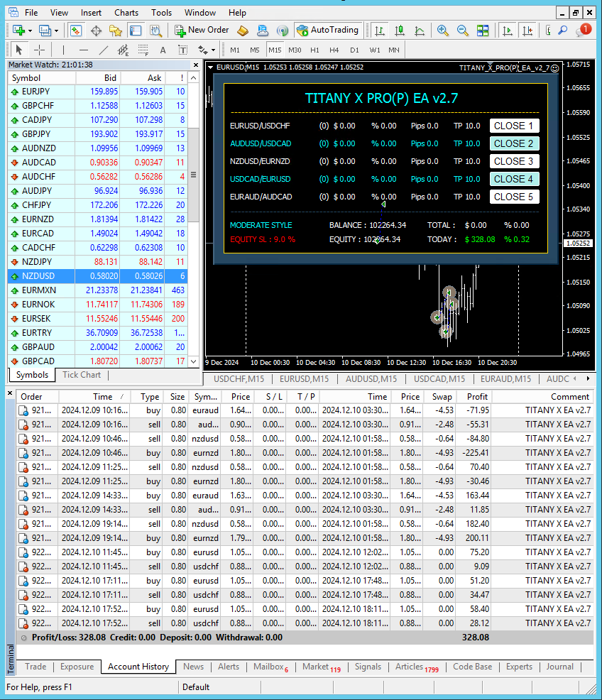Expand the arrows objects dropdown in drawing toolbar
Viewport: 602px width, 700px height.
(x=212, y=50)
